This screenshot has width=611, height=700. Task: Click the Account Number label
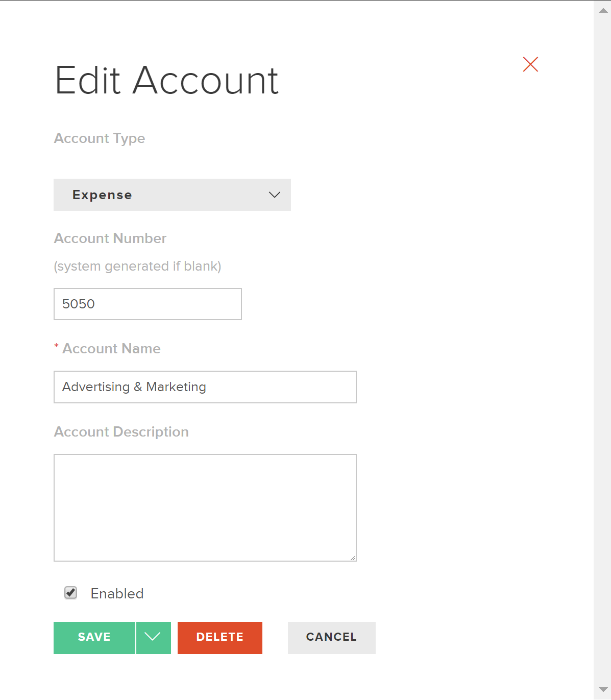coord(110,238)
